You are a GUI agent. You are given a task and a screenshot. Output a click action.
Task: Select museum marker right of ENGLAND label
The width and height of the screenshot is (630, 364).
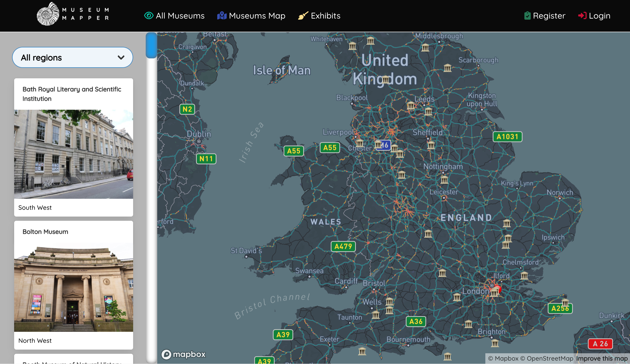[x=507, y=223]
